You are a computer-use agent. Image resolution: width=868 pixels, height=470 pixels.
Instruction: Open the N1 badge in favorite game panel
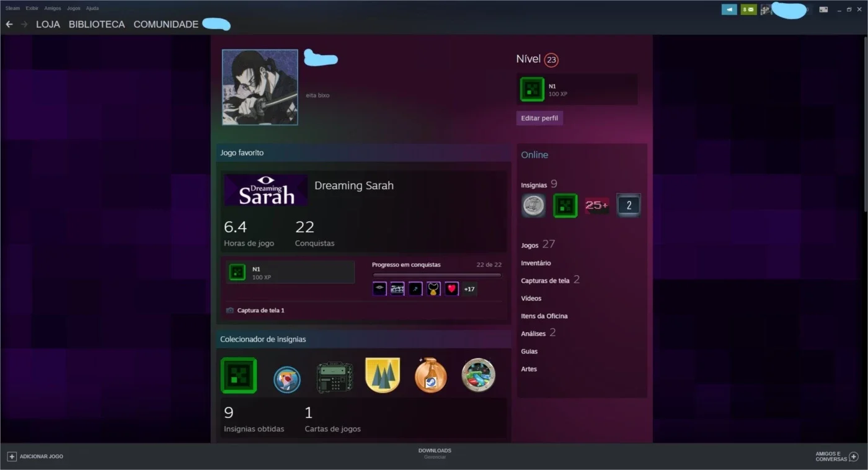[x=237, y=272]
